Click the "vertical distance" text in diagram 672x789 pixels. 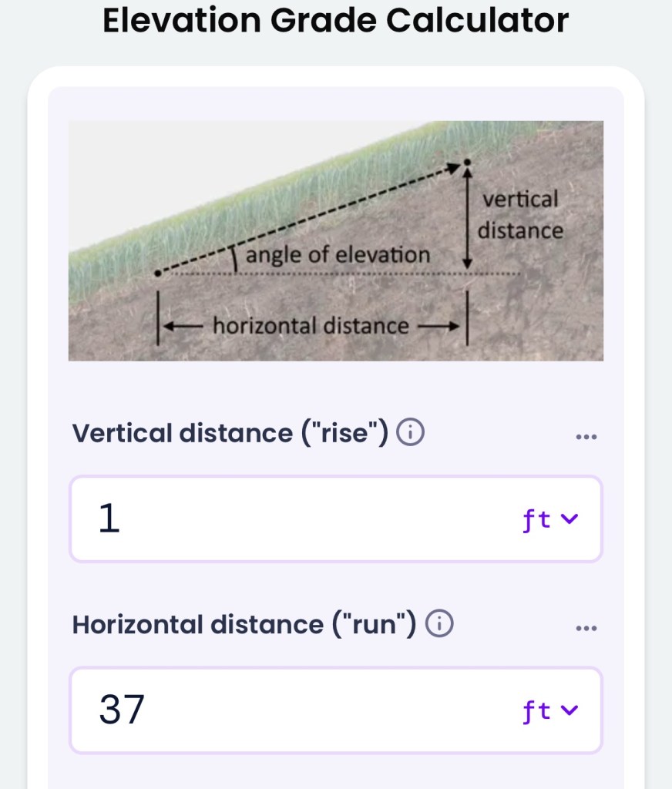520,215
